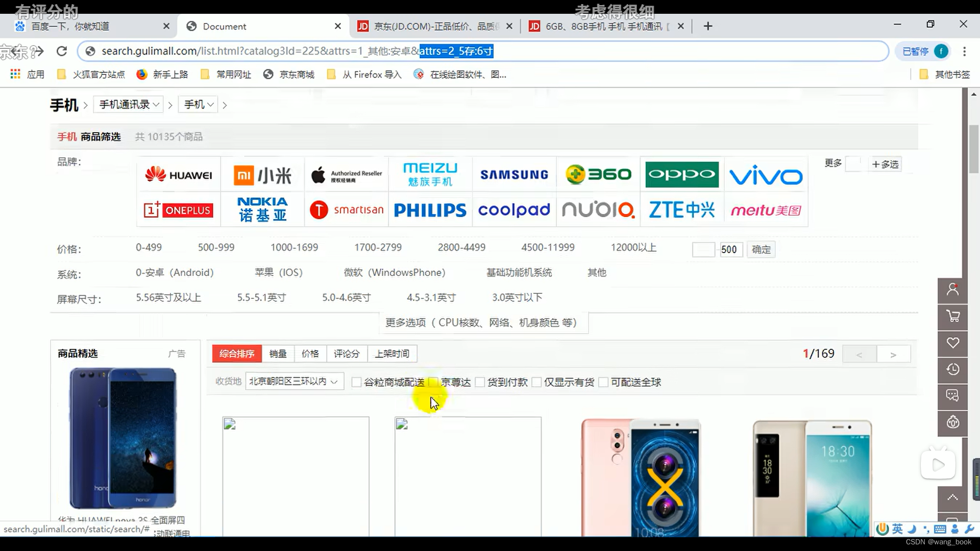This screenshot has width=980, height=551.
Task: Open Chrome menu three-dots icon
Action: [964, 51]
